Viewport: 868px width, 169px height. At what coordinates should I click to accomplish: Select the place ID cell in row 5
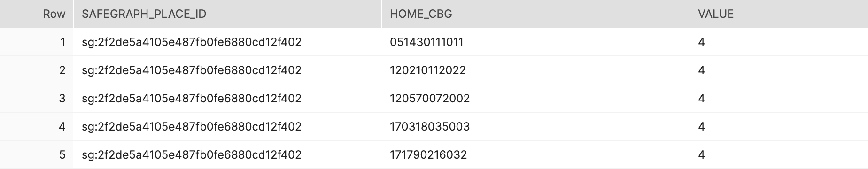click(x=227, y=155)
